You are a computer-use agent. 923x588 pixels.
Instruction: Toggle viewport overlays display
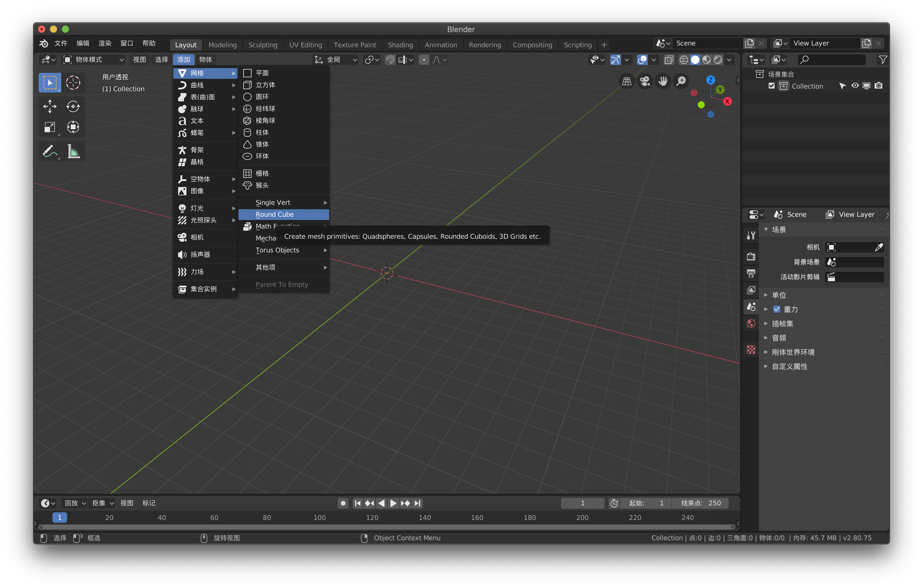tap(642, 60)
